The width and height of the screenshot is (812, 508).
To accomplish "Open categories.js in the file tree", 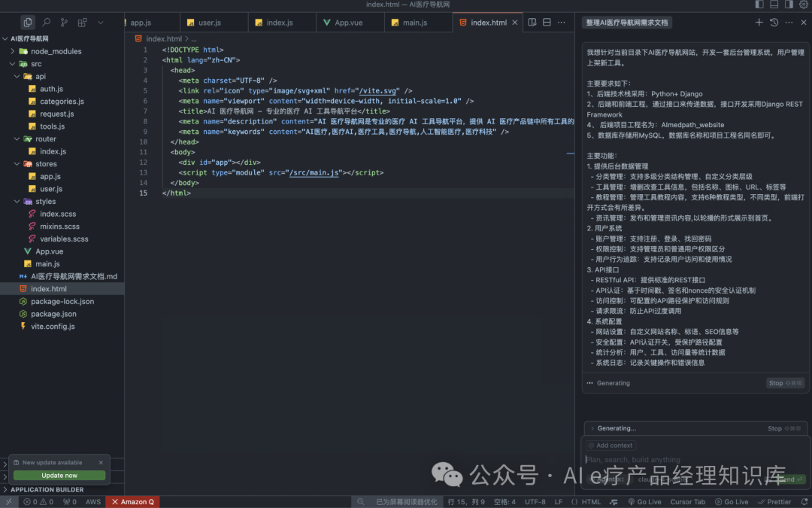I will pyautogui.click(x=62, y=102).
